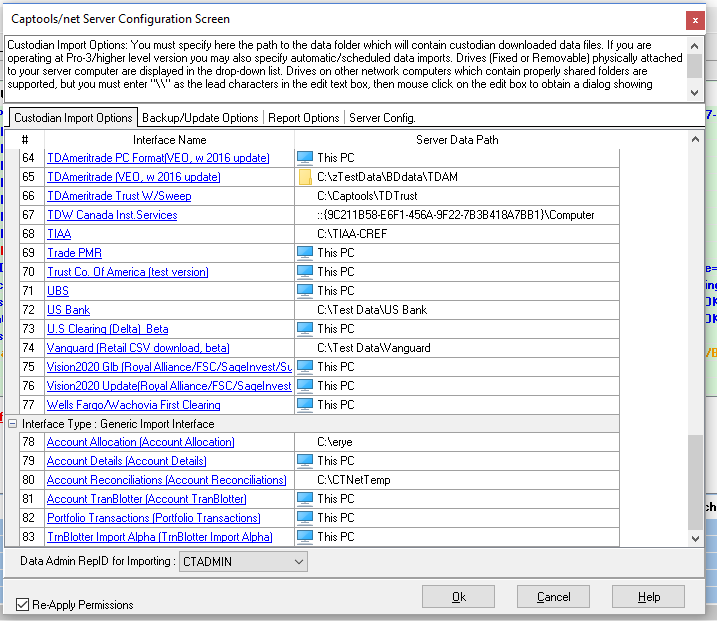The height and width of the screenshot is (621, 717).
Task: Click the This PC icon for U.S Clearing
Action: [305, 329]
